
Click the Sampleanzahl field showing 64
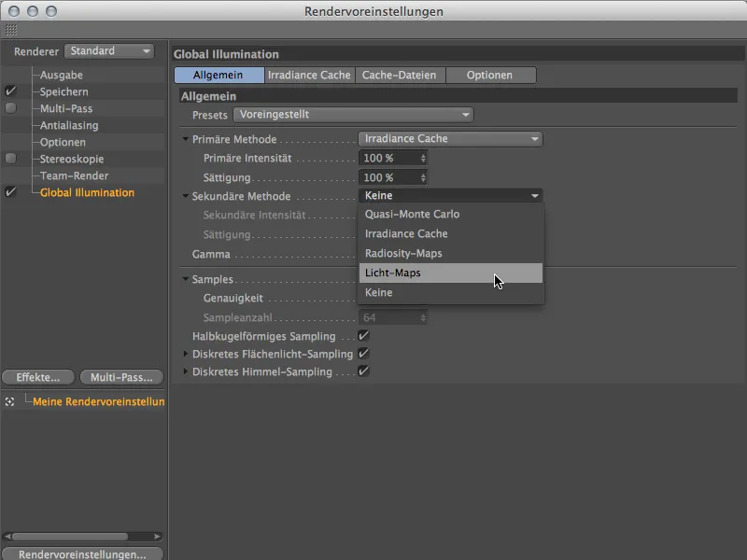389,317
